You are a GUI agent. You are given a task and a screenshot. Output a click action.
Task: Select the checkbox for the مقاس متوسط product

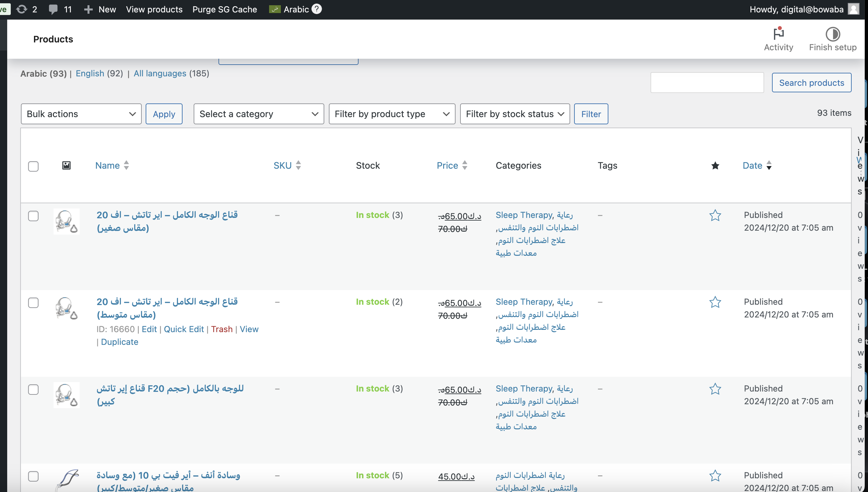33,303
